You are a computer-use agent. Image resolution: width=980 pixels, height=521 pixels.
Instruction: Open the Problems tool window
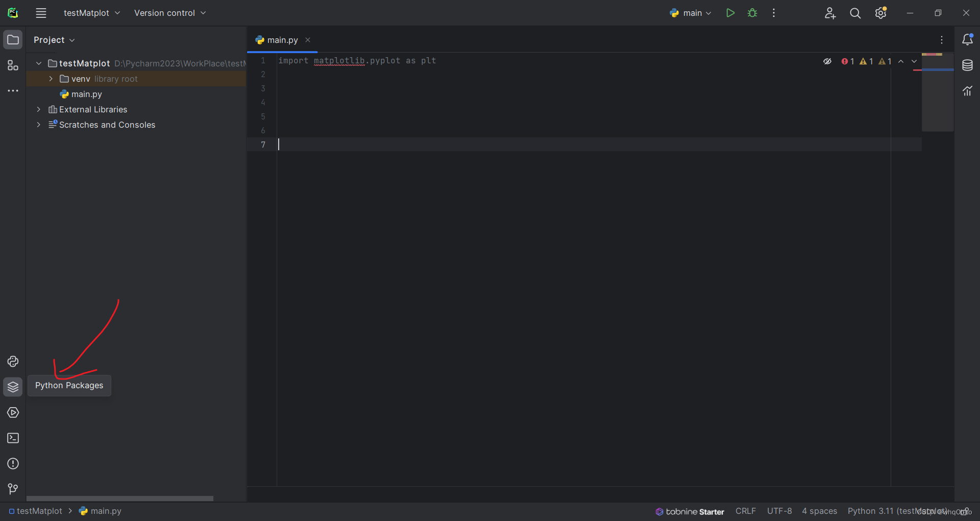click(13, 464)
